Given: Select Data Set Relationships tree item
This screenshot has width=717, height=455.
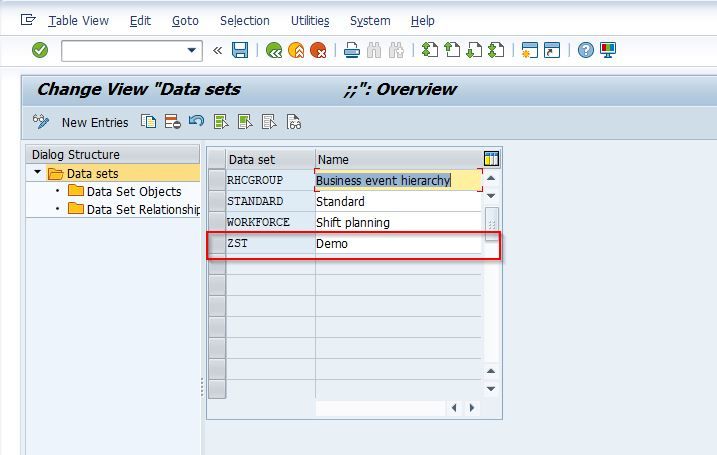Looking at the screenshot, I should pyautogui.click(x=144, y=209).
